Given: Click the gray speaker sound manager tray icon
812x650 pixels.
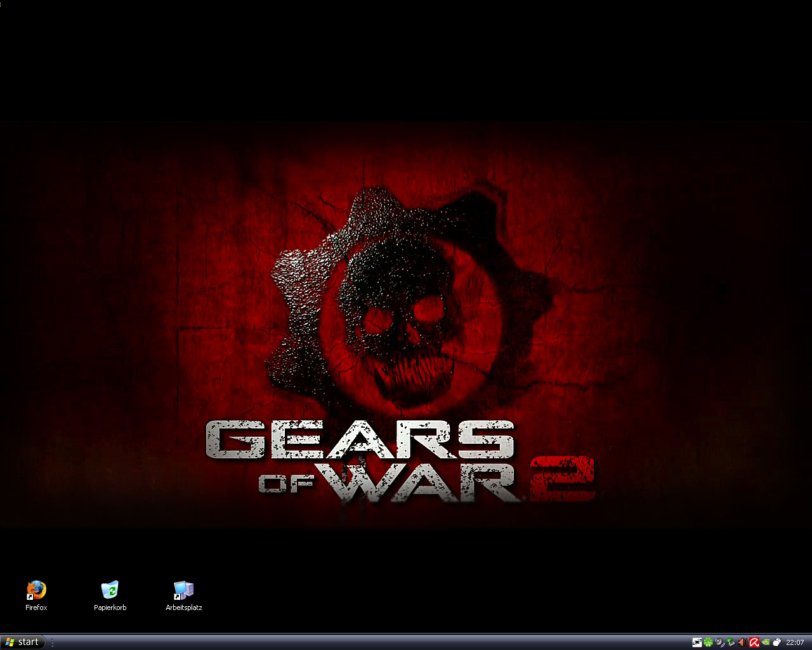Looking at the screenshot, I should tap(720, 642).
